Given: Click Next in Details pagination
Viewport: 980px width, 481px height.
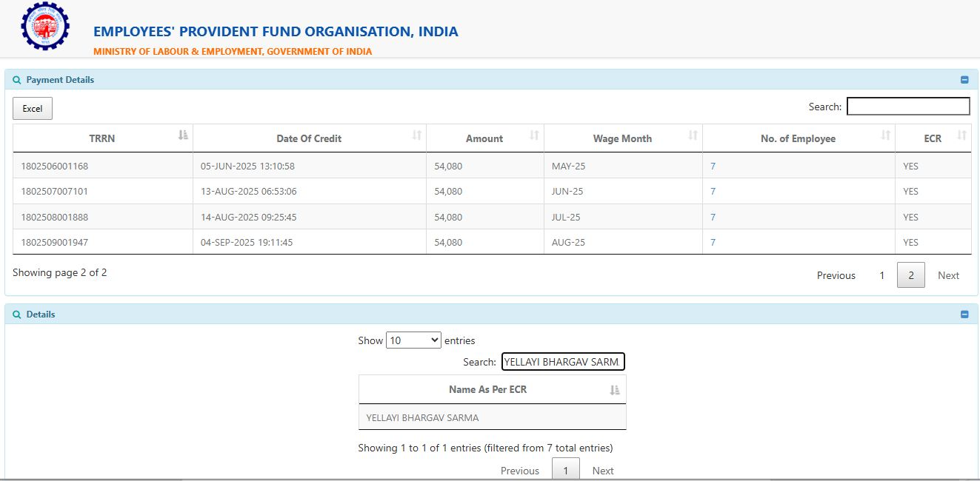Looking at the screenshot, I should pyautogui.click(x=603, y=471).
